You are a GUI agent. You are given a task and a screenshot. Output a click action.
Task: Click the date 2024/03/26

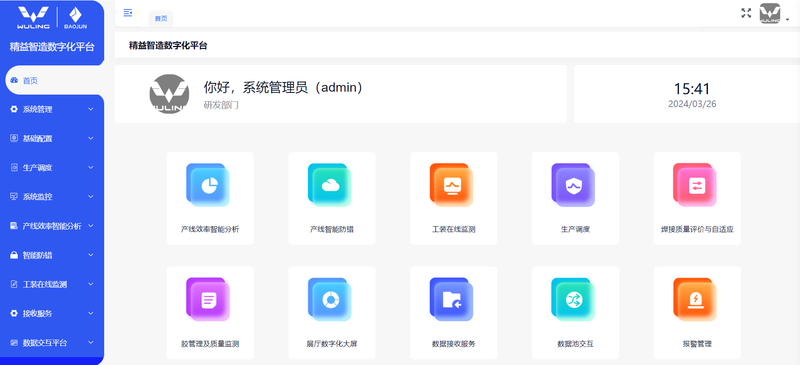692,104
